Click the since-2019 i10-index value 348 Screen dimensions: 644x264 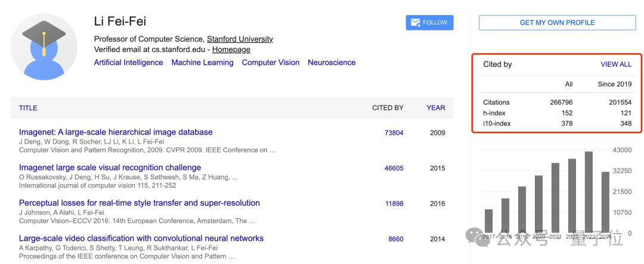click(626, 123)
